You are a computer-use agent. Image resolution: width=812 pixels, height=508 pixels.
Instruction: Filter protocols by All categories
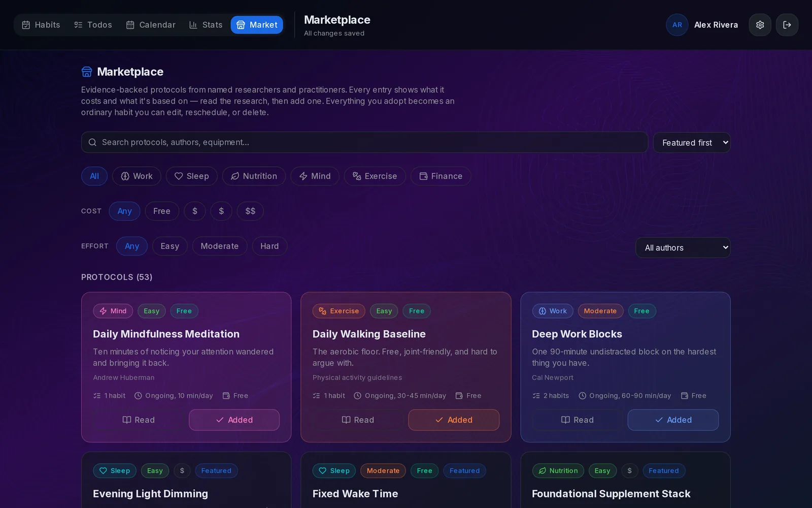point(94,176)
